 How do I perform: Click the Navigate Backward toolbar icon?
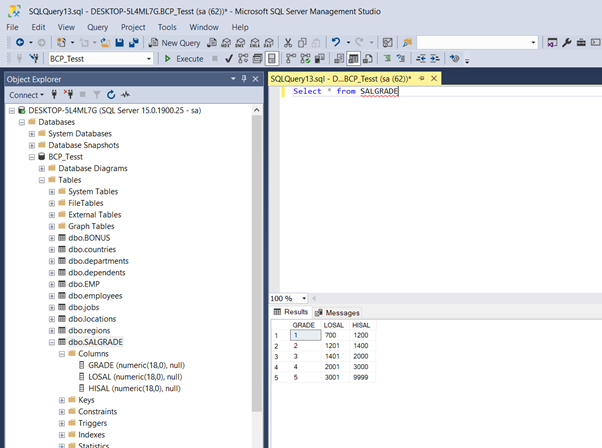pos(20,42)
